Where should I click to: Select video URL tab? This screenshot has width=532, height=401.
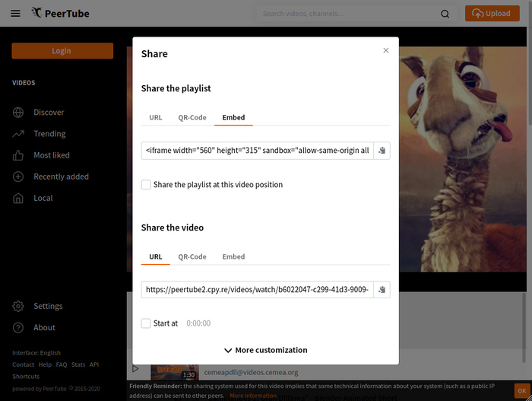(x=155, y=257)
